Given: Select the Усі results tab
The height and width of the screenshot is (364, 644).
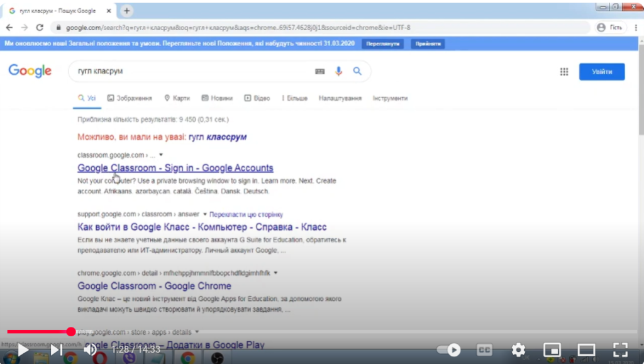Looking at the screenshot, I should coord(87,98).
